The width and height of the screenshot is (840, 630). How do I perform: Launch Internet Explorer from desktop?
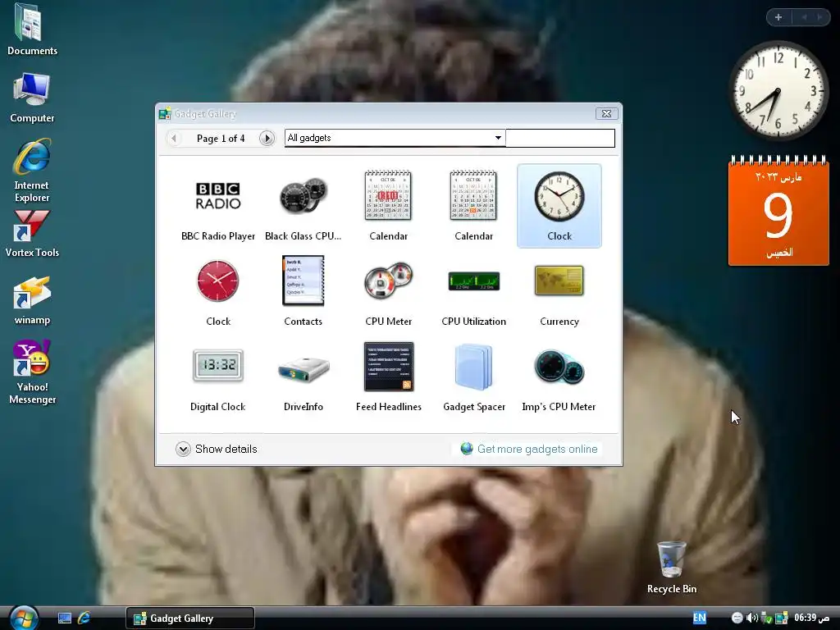[x=32, y=171]
